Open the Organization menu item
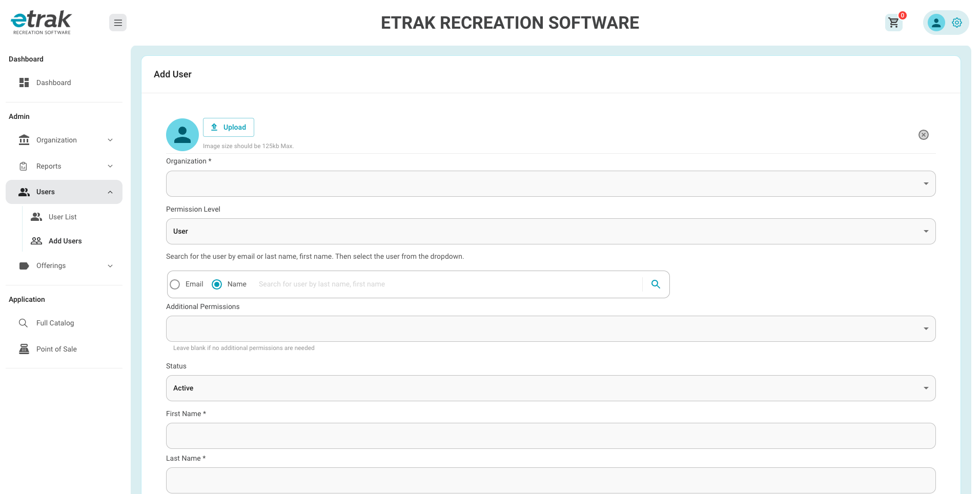980x494 pixels. coord(64,140)
